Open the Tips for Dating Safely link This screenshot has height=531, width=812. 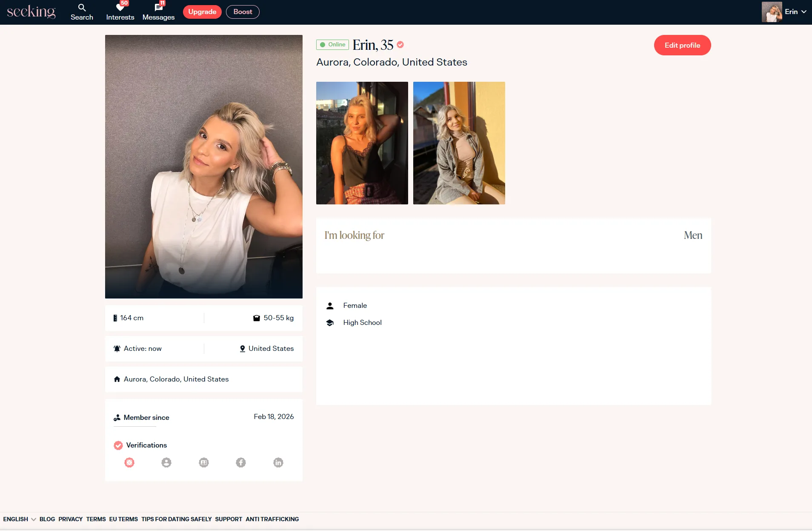[176, 519]
